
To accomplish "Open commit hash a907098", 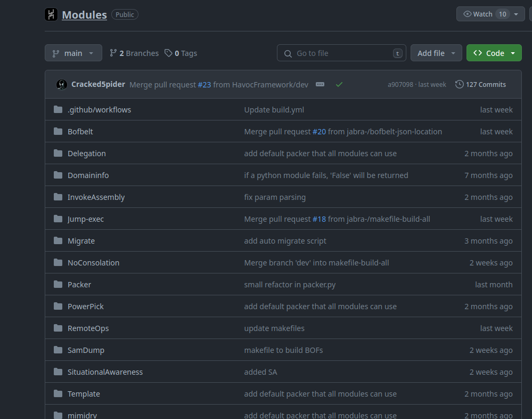I will pos(400,84).
